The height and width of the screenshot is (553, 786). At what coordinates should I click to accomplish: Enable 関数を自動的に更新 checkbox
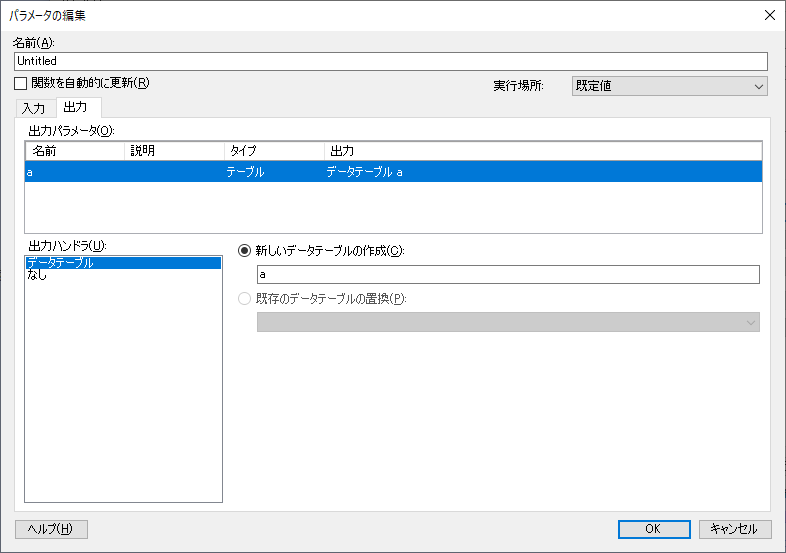click(21, 83)
